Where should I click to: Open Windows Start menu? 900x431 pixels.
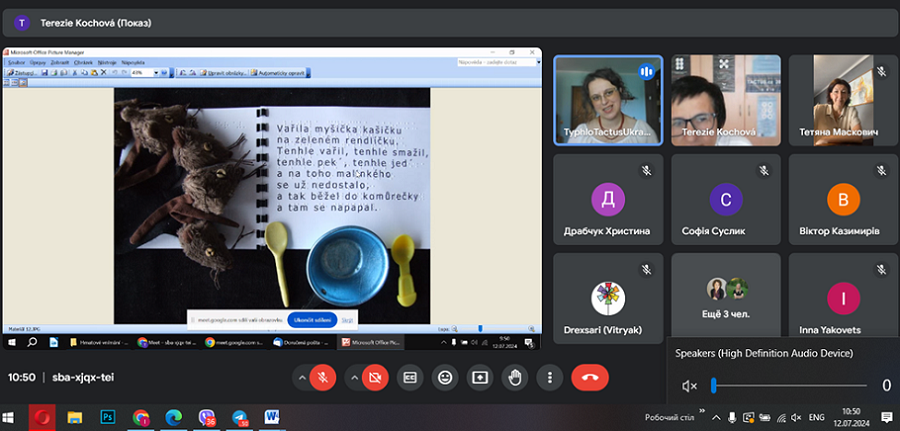pos(9,417)
